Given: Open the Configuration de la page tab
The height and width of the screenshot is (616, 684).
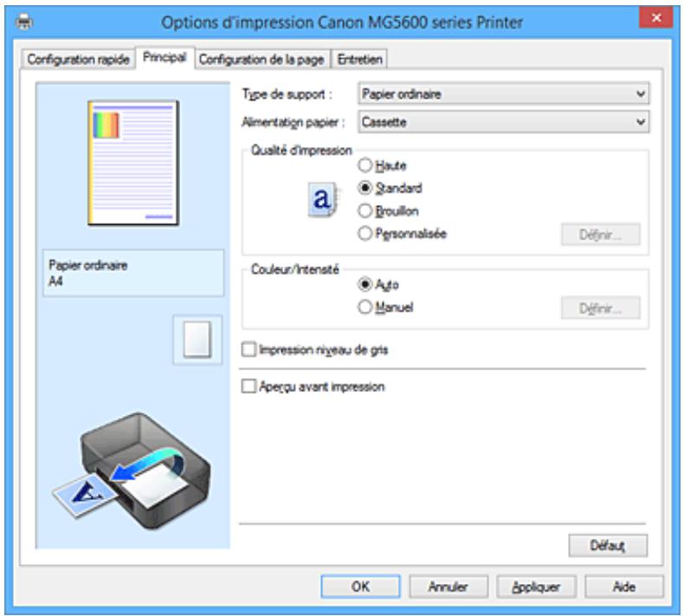Looking at the screenshot, I should (261, 60).
